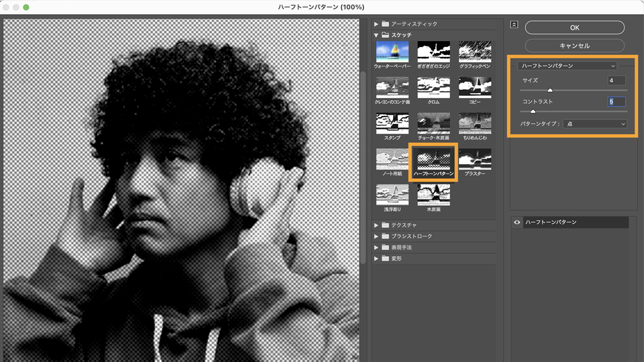644x362 pixels.
Task: Collapse the filter gallery thumbnails panel icon
Action: [514, 25]
